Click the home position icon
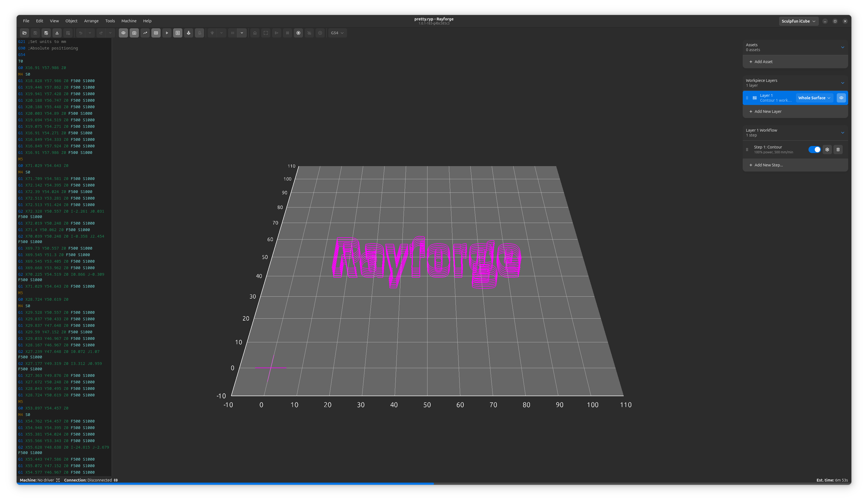This screenshot has height=503, width=868. coord(255,33)
